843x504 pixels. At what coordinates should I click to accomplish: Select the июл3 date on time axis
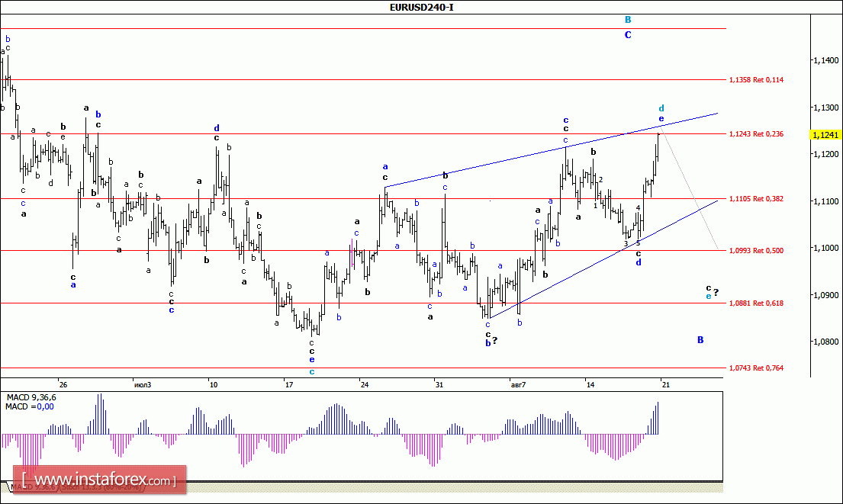[141, 384]
